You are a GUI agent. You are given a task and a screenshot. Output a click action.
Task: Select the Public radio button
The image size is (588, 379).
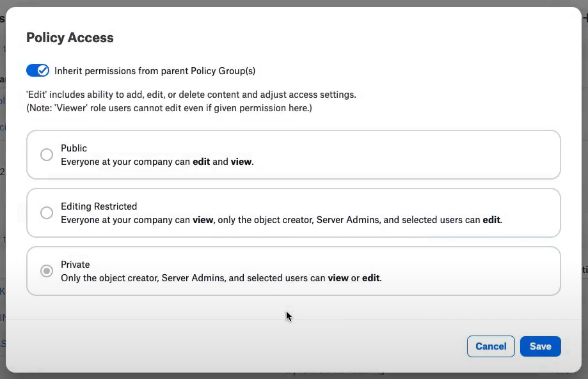(x=47, y=155)
